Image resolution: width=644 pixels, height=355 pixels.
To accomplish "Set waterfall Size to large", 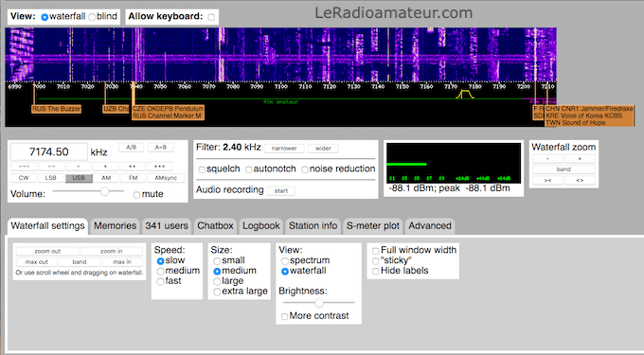I will [x=217, y=281].
